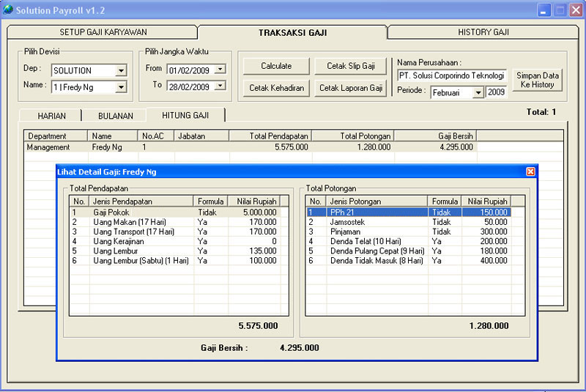This screenshot has height=392, width=586.
Task: Click Cetak Slip Gaji button
Action: 350,66
